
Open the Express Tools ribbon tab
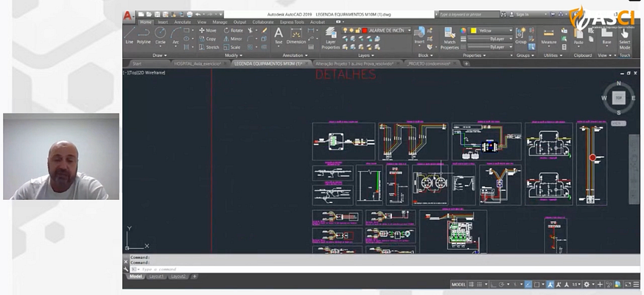(x=292, y=22)
